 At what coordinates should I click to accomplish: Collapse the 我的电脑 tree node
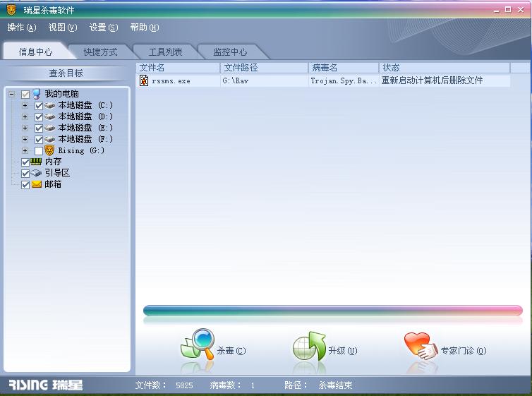coord(11,94)
